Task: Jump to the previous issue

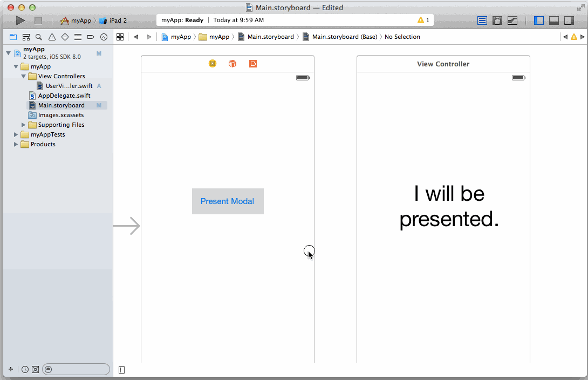Action: pyautogui.click(x=565, y=37)
